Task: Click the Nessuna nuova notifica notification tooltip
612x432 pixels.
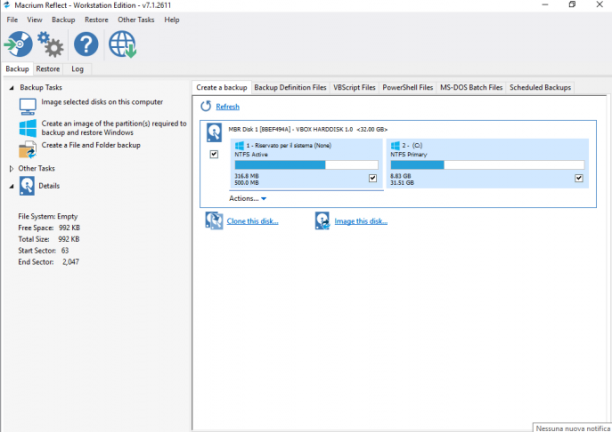Action: tap(573, 428)
